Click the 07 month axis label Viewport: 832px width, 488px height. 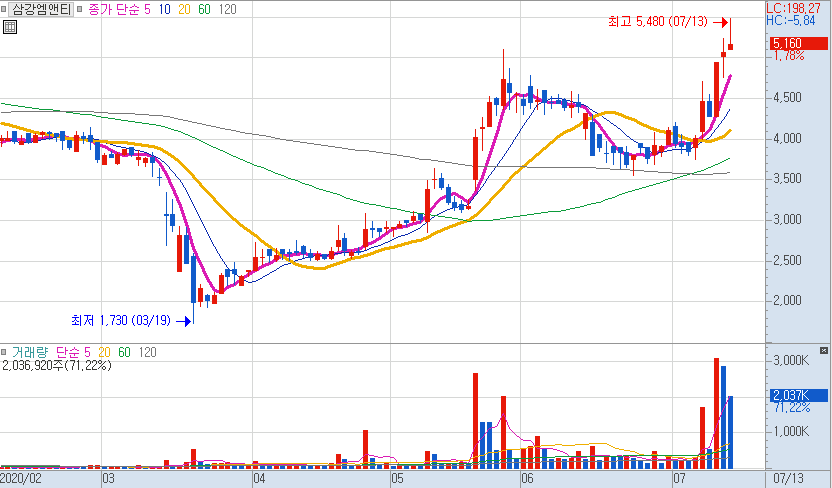(x=679, y=479)
